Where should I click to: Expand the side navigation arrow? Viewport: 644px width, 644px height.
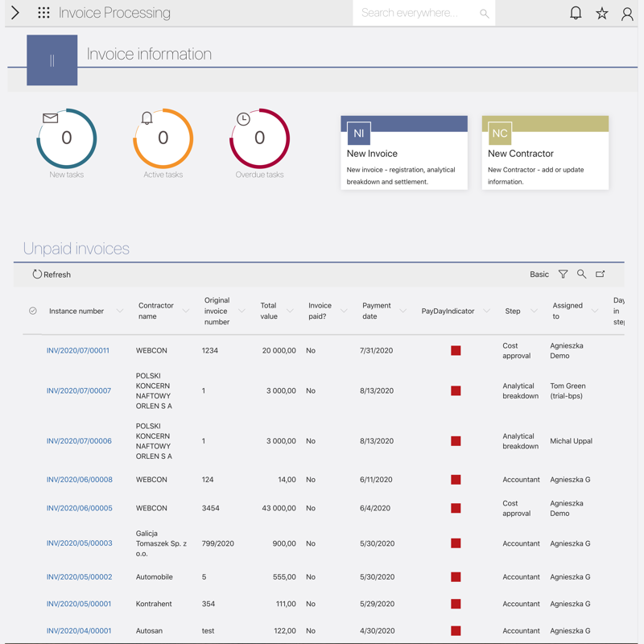(x=15, y=13)
